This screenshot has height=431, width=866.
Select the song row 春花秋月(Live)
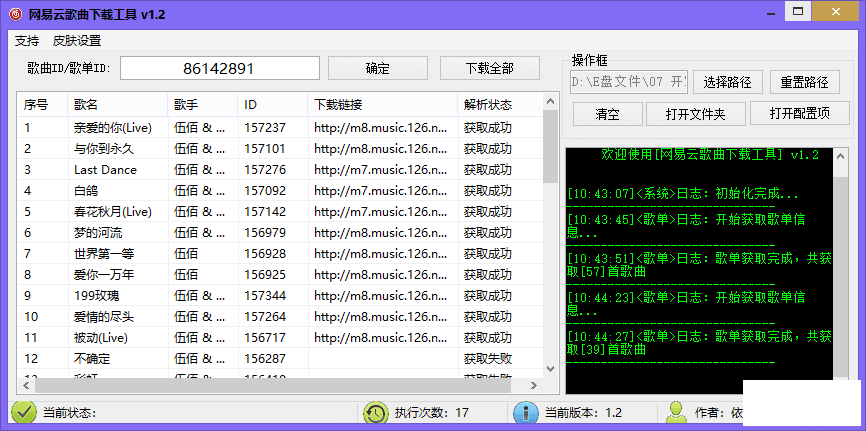(x=280, y=212)
